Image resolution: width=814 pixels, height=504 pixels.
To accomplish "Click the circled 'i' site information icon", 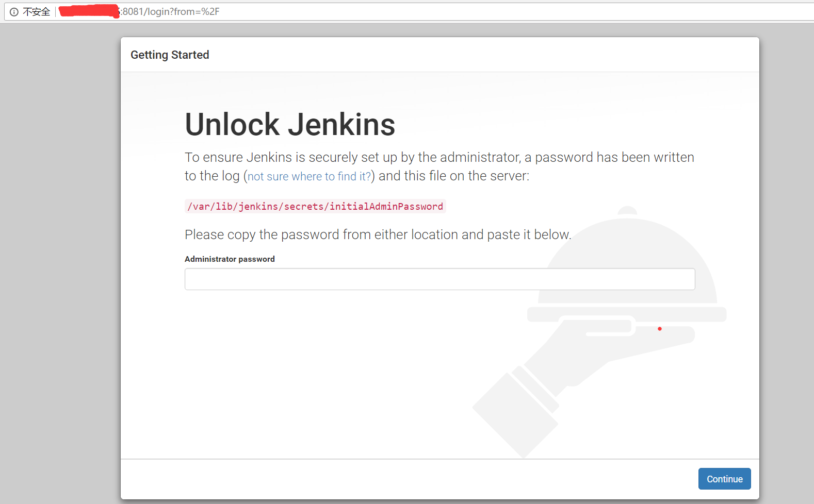I will 13,11.
